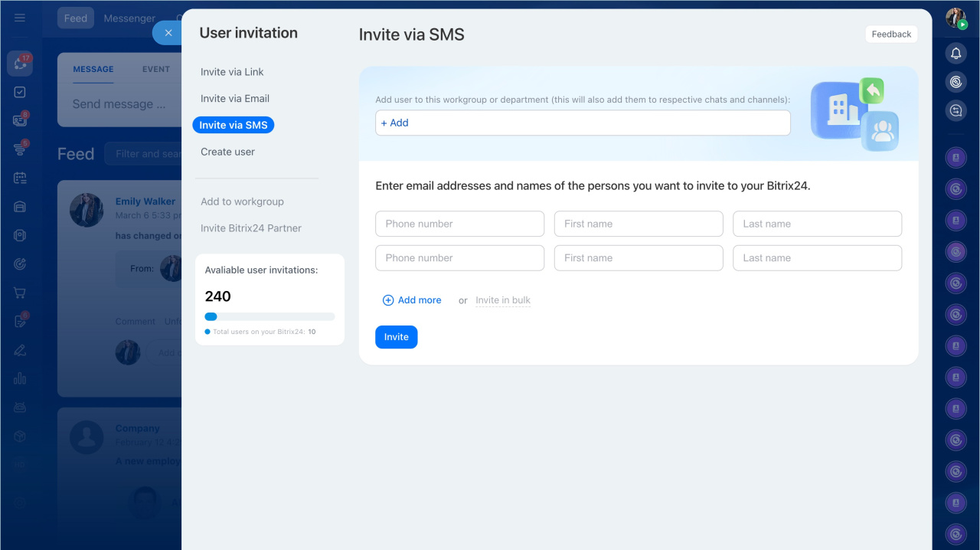Open the Tasks checkmark icon in sidebar
Screen dimensions: 980x550
[x=20, y=92]
